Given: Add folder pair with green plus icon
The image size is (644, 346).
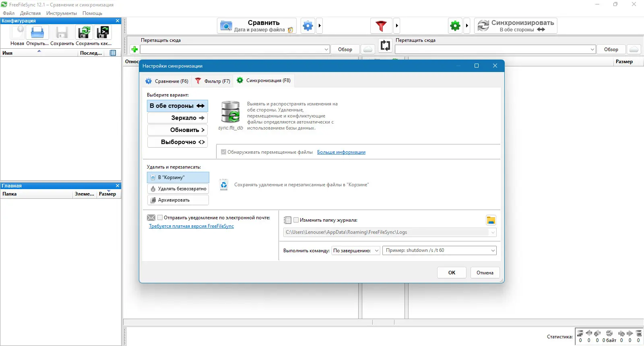Looking at the screenshot, I should [135, 49].
